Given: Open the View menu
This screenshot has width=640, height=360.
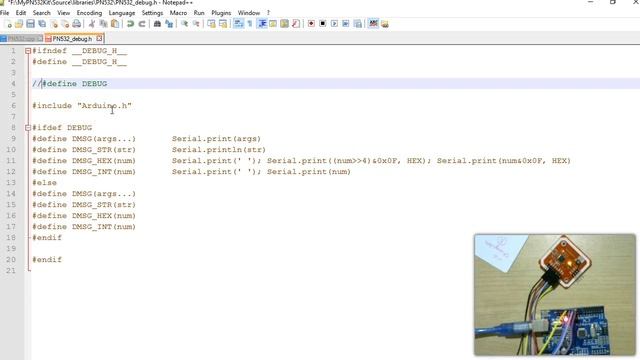Looking at the screenshot, I should tap(63, 13).
